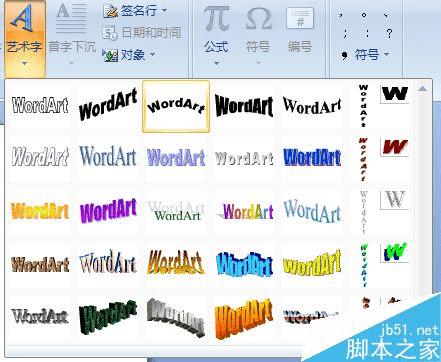The width and height of the screenshot is (441, 362).
Task: Pick the green and blue W style
Action: coord(395,252)
